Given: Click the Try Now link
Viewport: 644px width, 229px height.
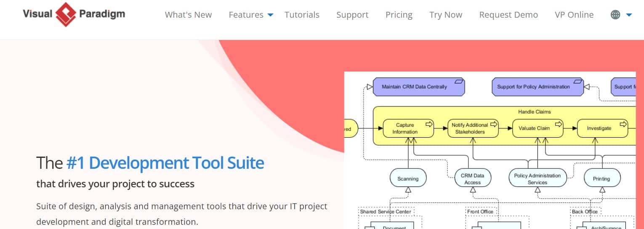Looking at the screenshot, I should click(x=446, y=15).
